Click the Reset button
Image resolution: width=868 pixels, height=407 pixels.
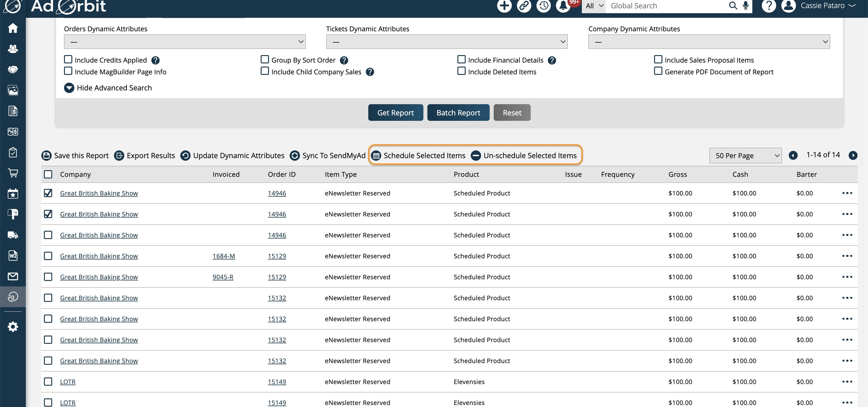click(512, 113)
